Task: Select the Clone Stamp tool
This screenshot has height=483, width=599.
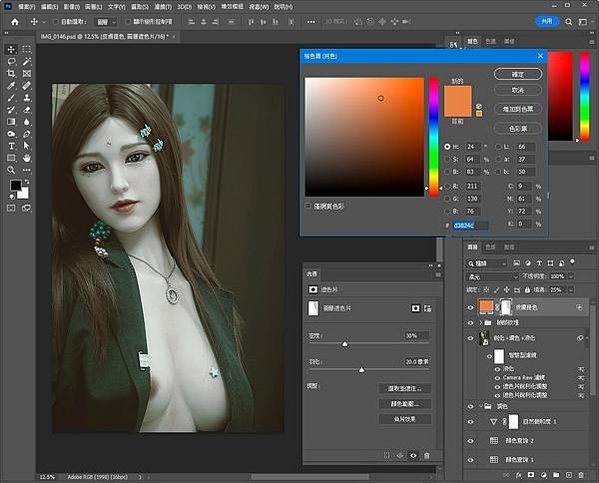Action: point(26,98)
